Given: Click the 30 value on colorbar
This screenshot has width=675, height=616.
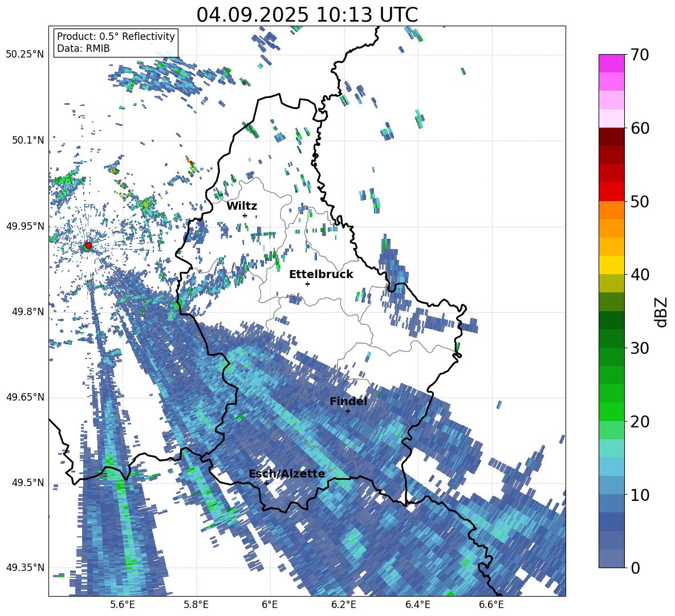Looking at the screenshot, I should 640,348.
